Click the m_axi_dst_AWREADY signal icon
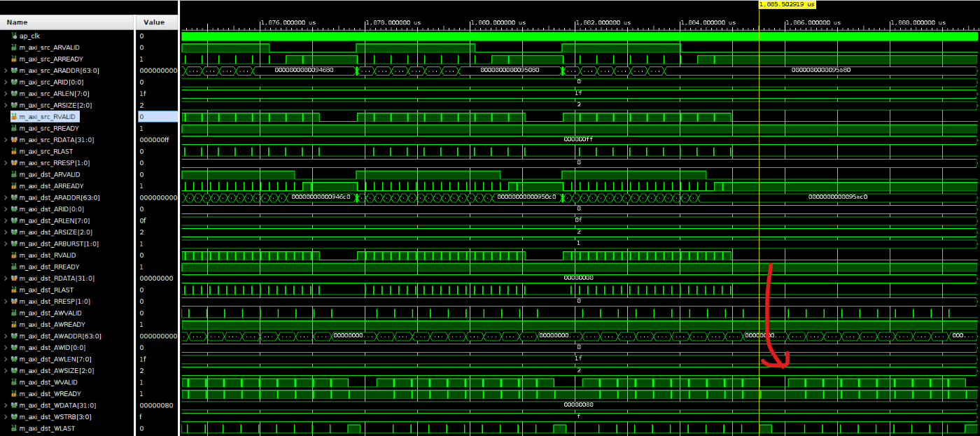980x436 pixels. coord(15,324)
